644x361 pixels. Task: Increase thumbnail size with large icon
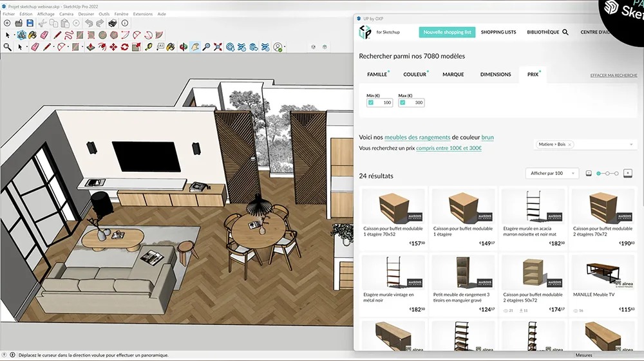click(x=627, y=173)
